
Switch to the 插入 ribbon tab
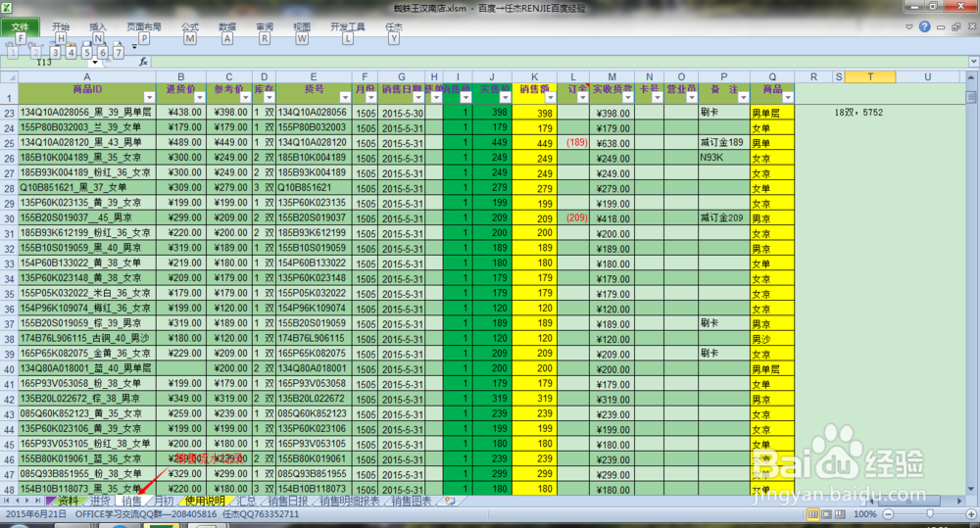97,26
